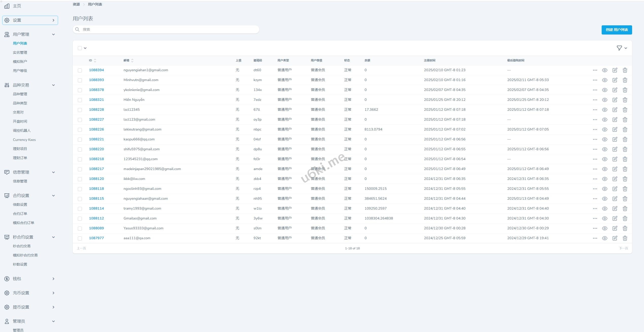The height and width of the screenshot is (332, 644).
Task: Open more actions for user 1088321
Action: tap(595, 100)
